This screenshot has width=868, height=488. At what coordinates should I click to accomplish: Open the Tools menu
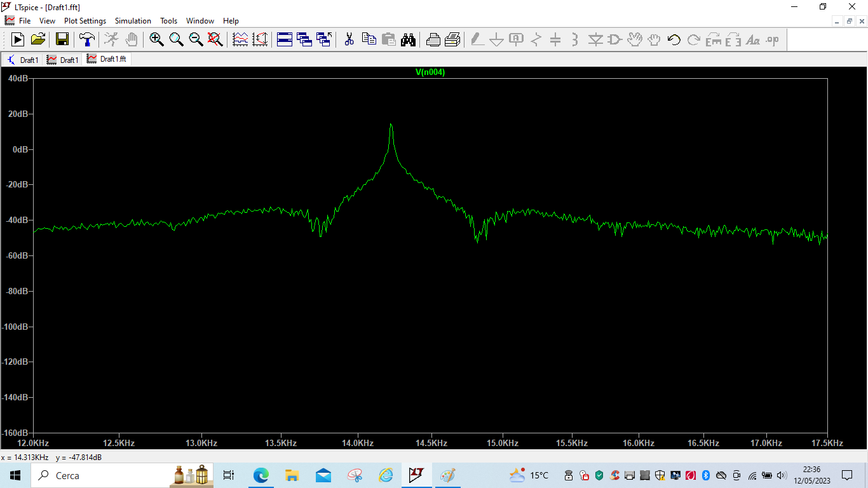(169, 21)
